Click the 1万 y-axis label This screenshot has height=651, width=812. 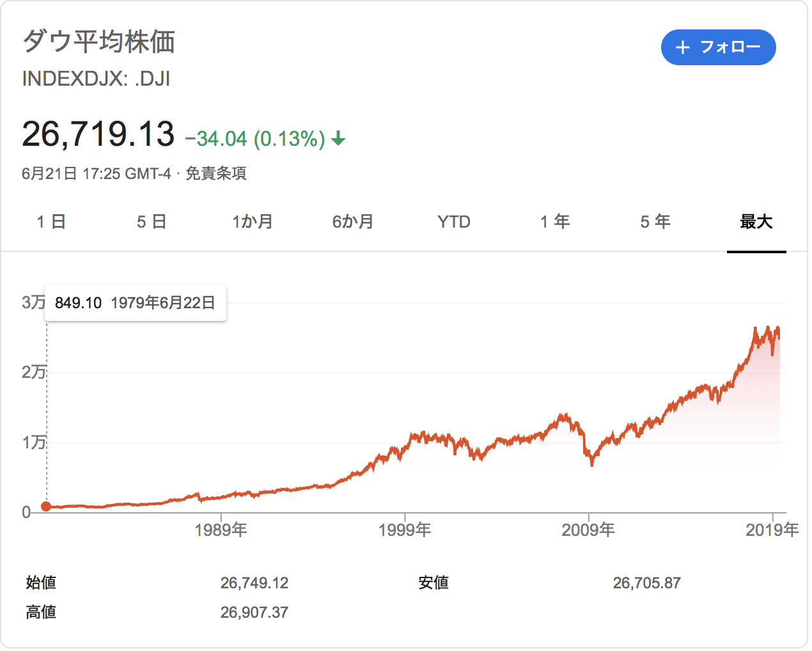pos(34,442)
